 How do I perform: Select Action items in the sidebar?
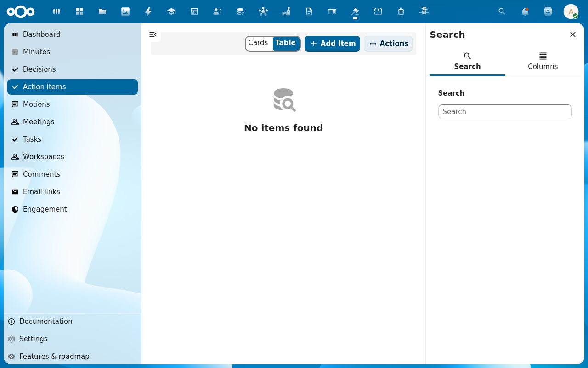click(x=73, y=87)
